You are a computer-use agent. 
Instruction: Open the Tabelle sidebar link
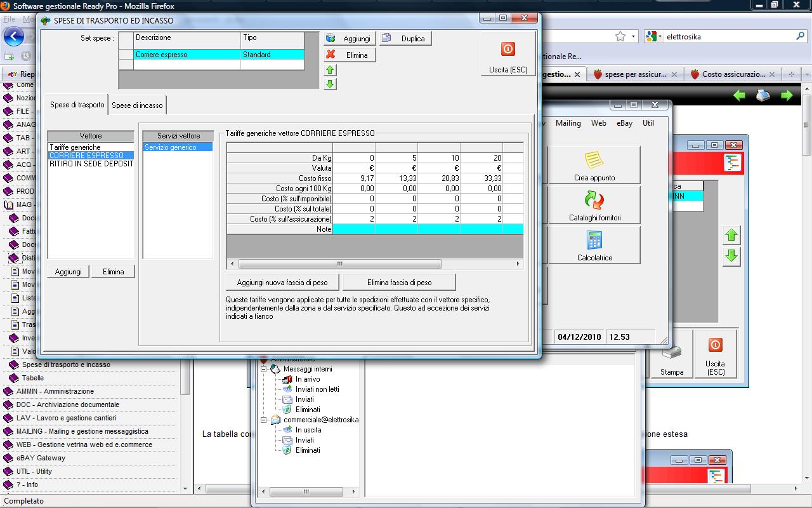pyautogui.click(x=33, y=378)
